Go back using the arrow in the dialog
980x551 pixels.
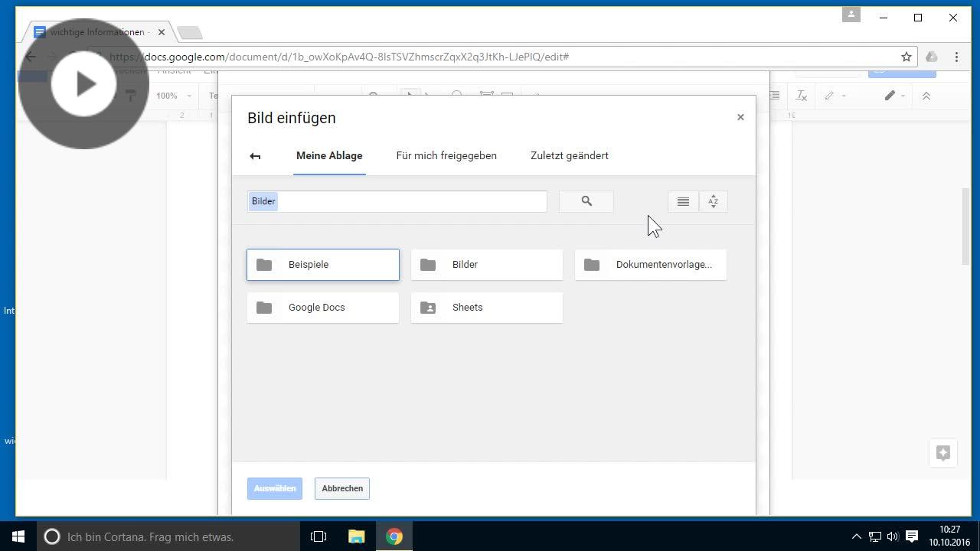255,155
